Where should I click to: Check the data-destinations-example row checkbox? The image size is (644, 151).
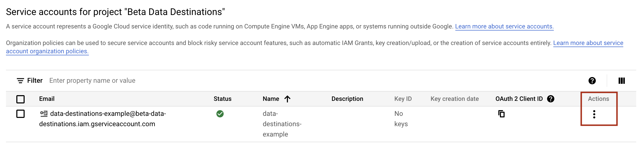click(20, 114)
